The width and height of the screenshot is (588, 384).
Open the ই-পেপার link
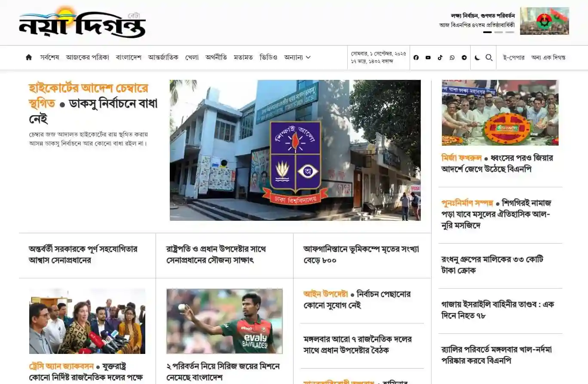tap(514, 57)
